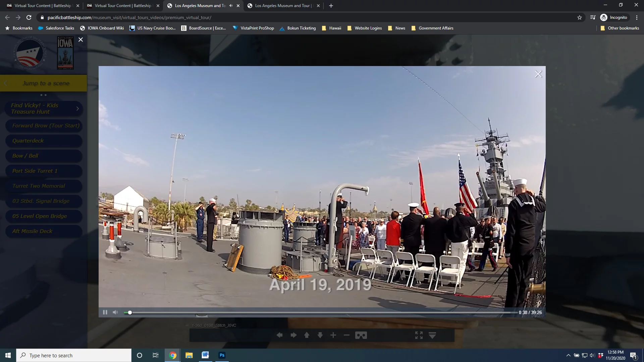Pan tour view up arrow
This screenshot has width=644, height=362.
tap(307, 335)
